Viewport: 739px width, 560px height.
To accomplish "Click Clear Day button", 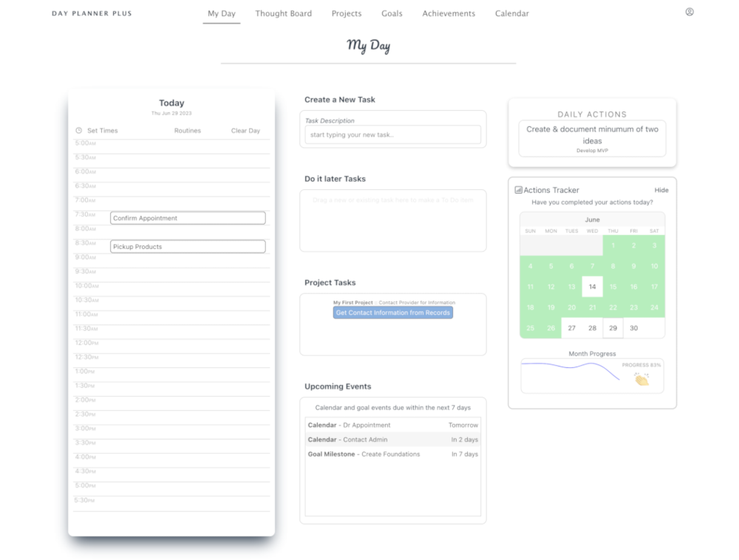I will click(245, 131).
